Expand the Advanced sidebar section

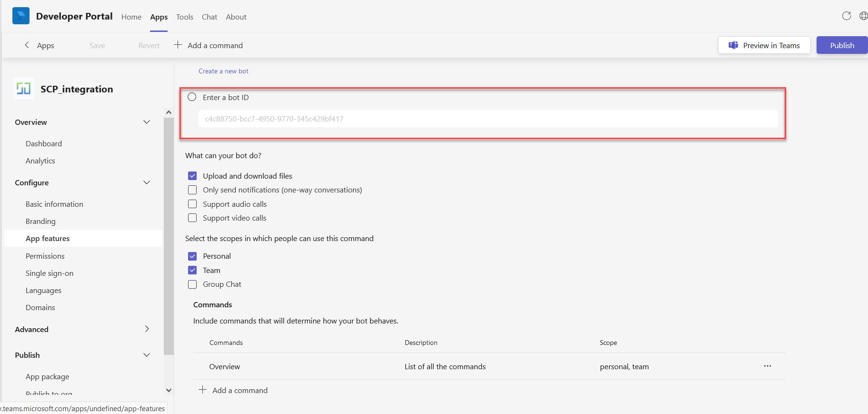147,329
